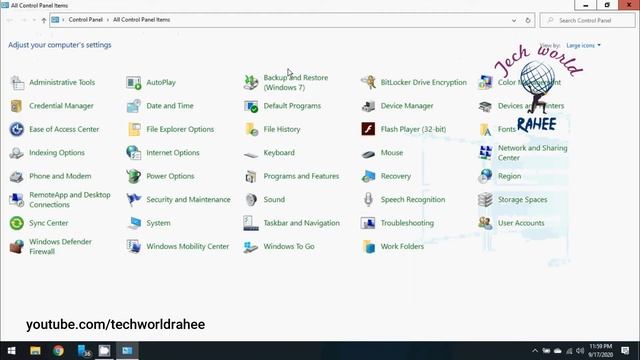Open Network and Sharing Center icon
This screenshot has width=640, height=360.
click(485, 153)
